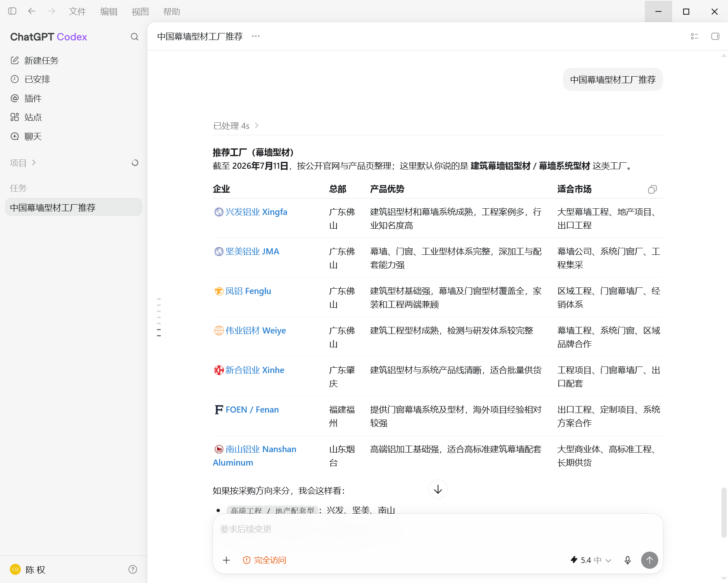The width and height of the screenshot is (728, 583).
Task: Toggle the right side panel icon
Action: point(715,36)
